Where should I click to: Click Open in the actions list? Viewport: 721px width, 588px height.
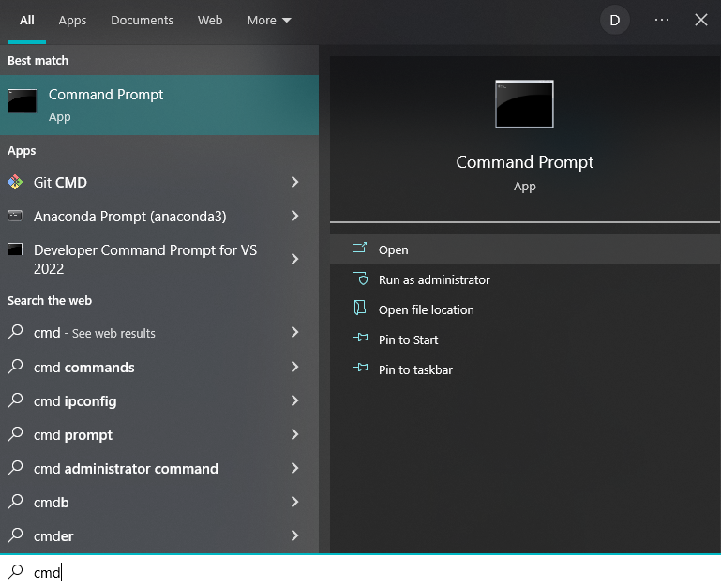525,249
